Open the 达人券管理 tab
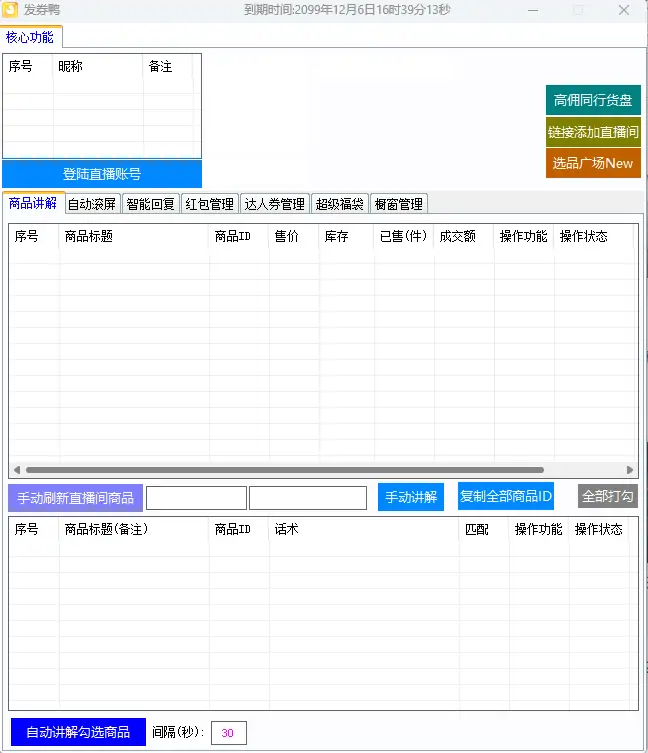 (x=274, y=204)
